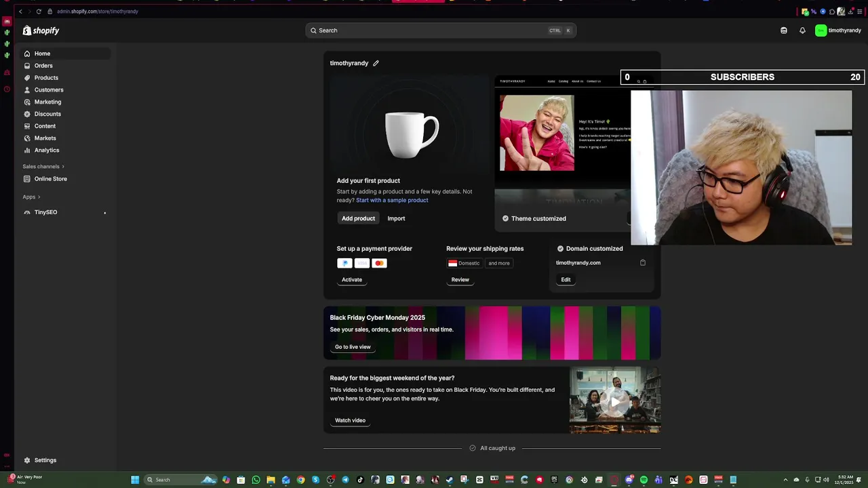The height and width of the screenshot is (488, 868).
Task: Click the Domestic shipping tag
Action: click(x=464, y=263)
